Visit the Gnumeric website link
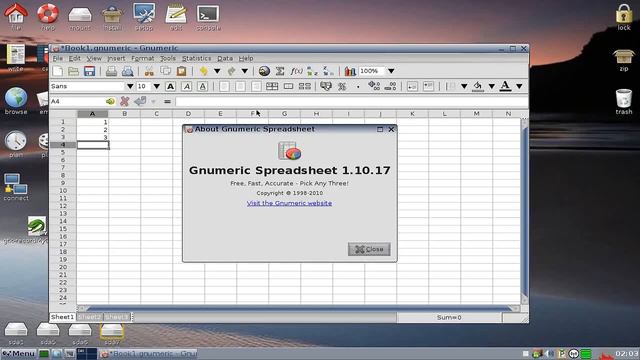 (x=289, y=203)
